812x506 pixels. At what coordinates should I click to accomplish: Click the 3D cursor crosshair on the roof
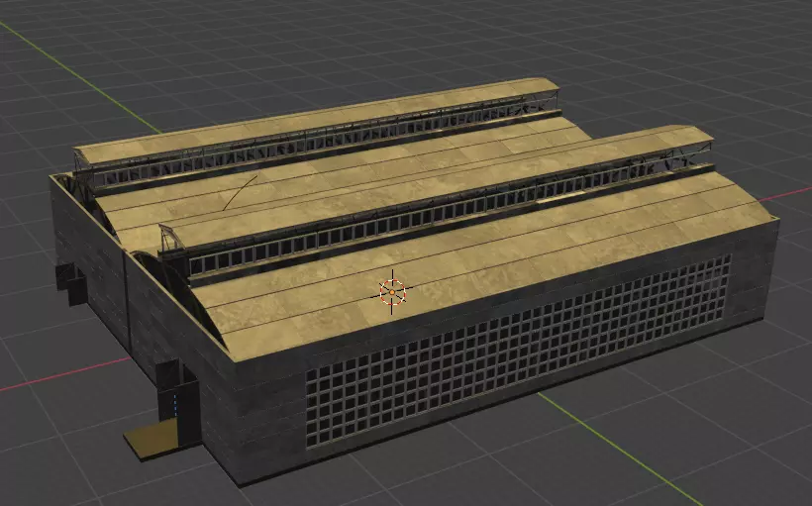(x=392, y=292)
